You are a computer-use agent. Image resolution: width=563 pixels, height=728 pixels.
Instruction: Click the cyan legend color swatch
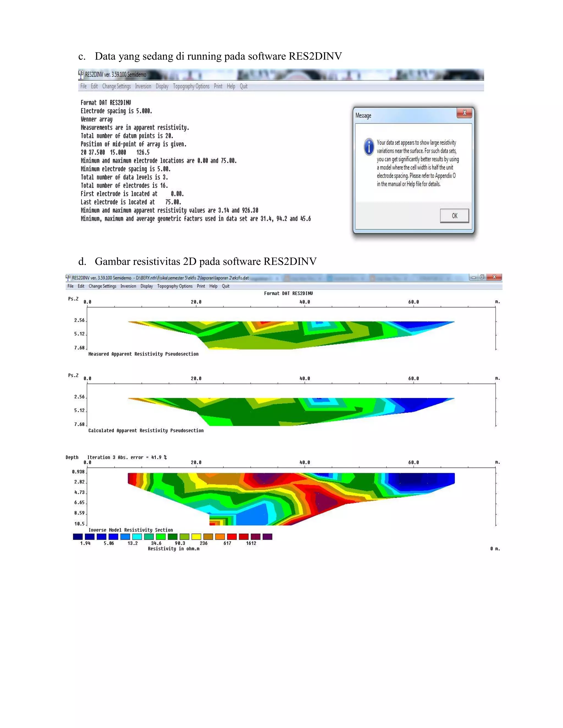pos(137,537)
